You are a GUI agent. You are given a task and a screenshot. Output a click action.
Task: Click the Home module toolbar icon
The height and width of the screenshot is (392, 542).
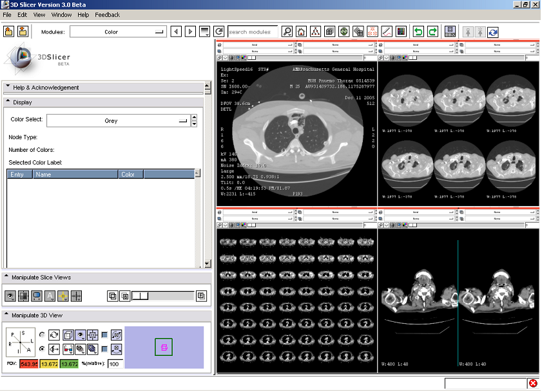click(301, 32)
